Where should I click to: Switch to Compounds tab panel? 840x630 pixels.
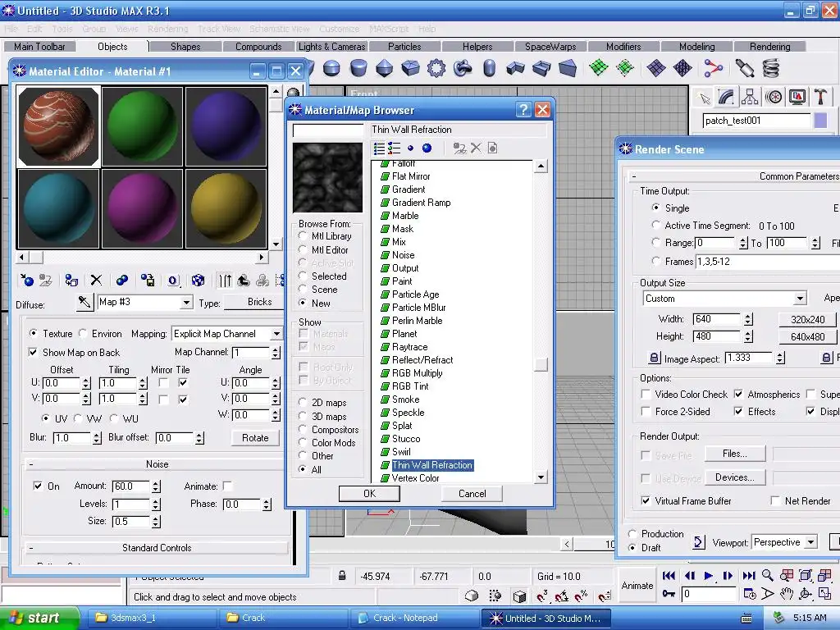[x=258, y=47]
